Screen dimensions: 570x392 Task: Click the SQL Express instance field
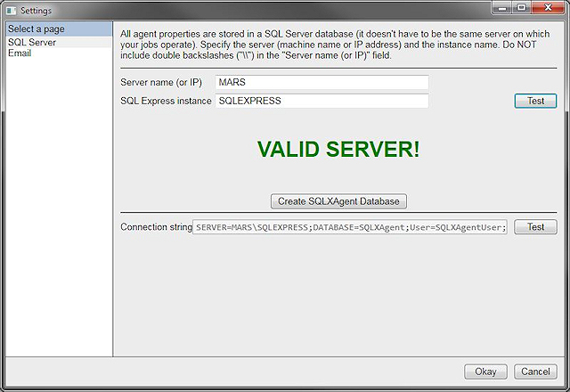[322, 101]
